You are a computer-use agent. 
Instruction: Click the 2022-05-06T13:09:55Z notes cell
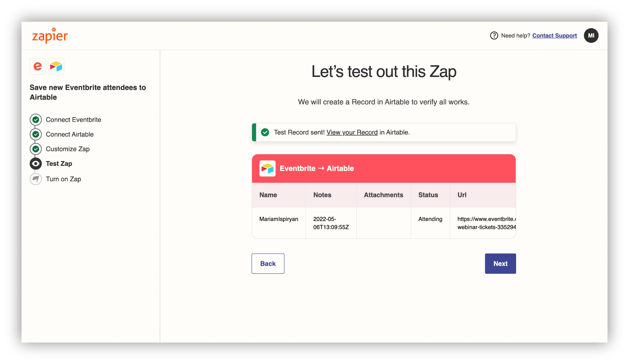pos(331,223)
